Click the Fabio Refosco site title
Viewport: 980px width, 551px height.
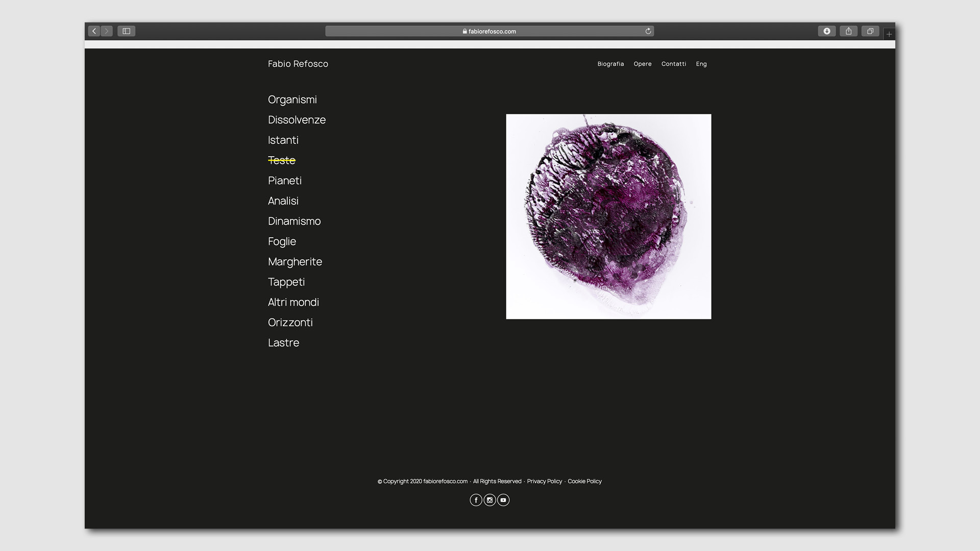(x=298, y=64)
